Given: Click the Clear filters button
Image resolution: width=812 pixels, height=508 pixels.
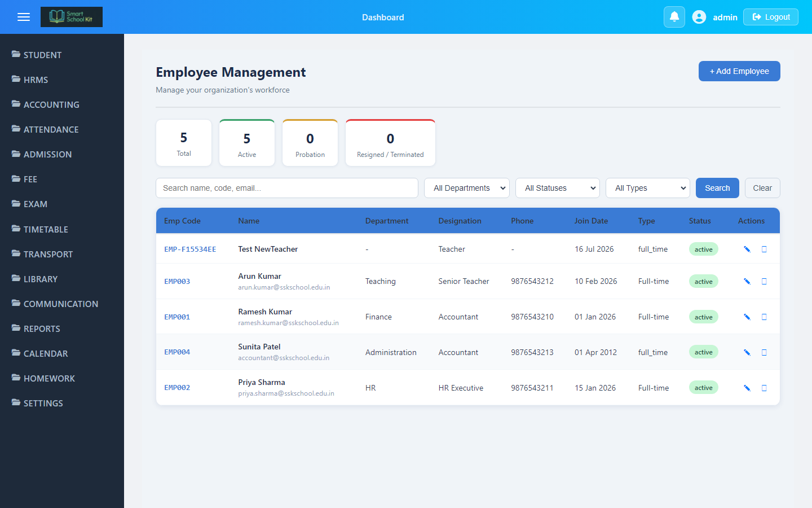Looking at the screenshot, I should (x=762, y=188).
